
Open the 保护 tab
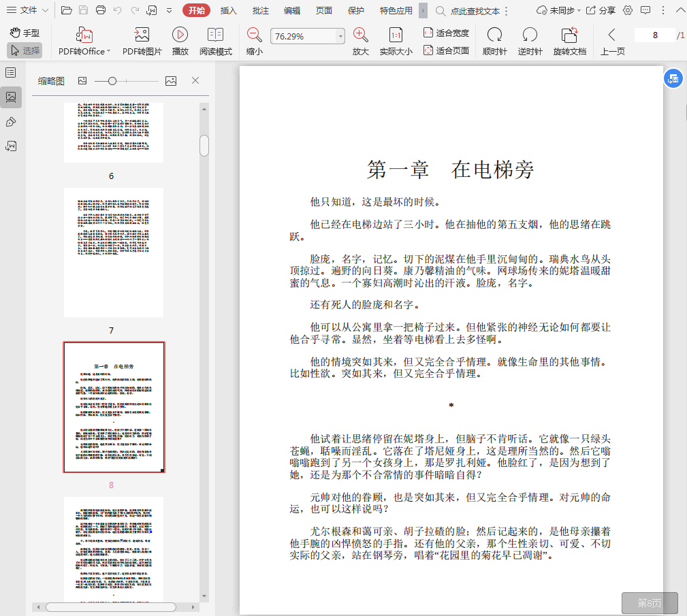click(x=356, y=10)
